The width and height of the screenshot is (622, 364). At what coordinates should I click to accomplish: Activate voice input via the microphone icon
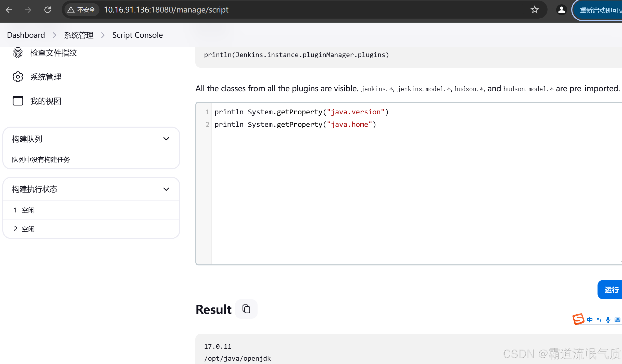(x=608, y=320)
